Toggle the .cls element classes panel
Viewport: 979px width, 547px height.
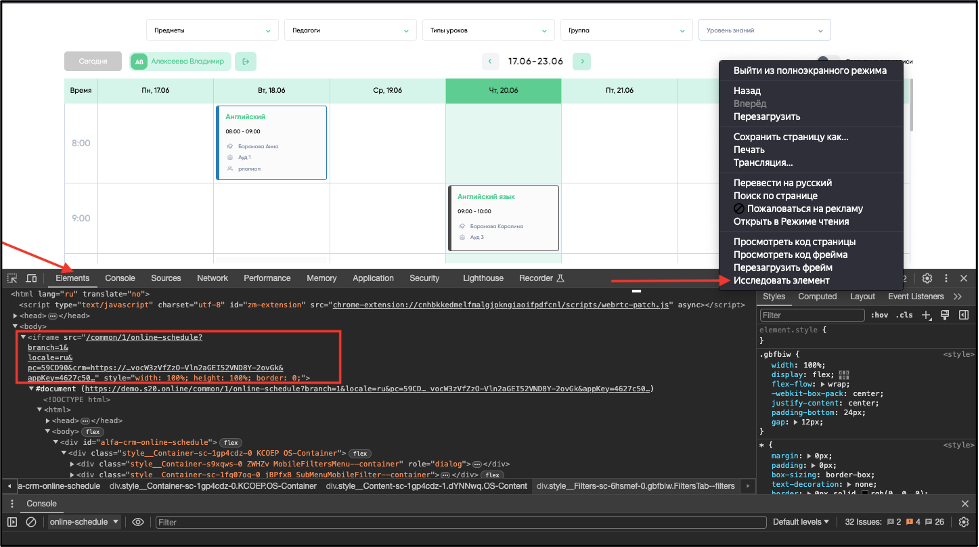coord(905,315)
